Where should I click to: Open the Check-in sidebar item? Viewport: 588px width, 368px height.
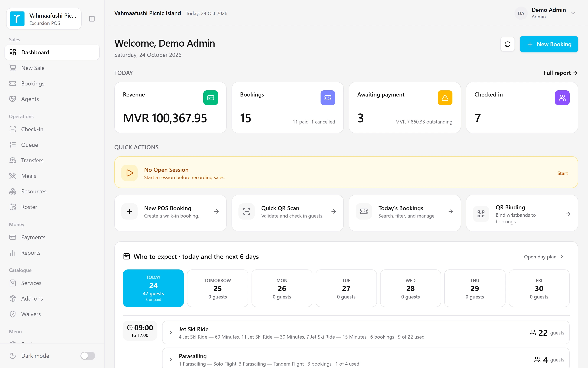tap(52, 129)
